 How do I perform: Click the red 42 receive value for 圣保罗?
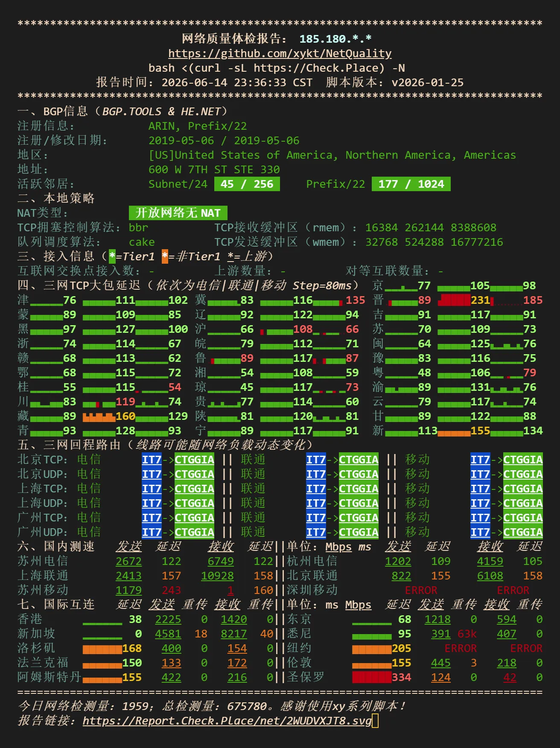coord(510,677)
